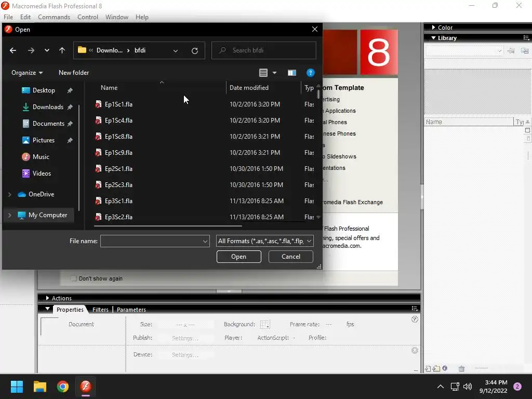Image resolution: width=532 pixels, height=399 pixels.
Task: Expand the Color panel in Flash
Action: [434, 28]
